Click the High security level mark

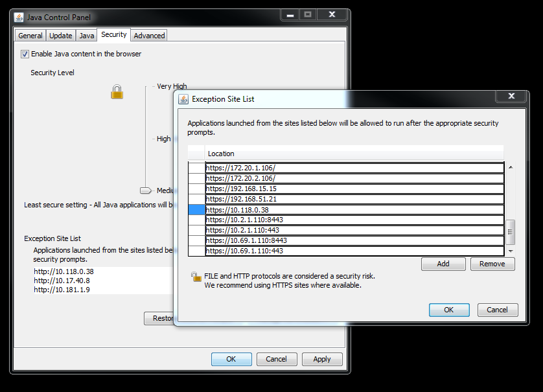tap(163, 139)
